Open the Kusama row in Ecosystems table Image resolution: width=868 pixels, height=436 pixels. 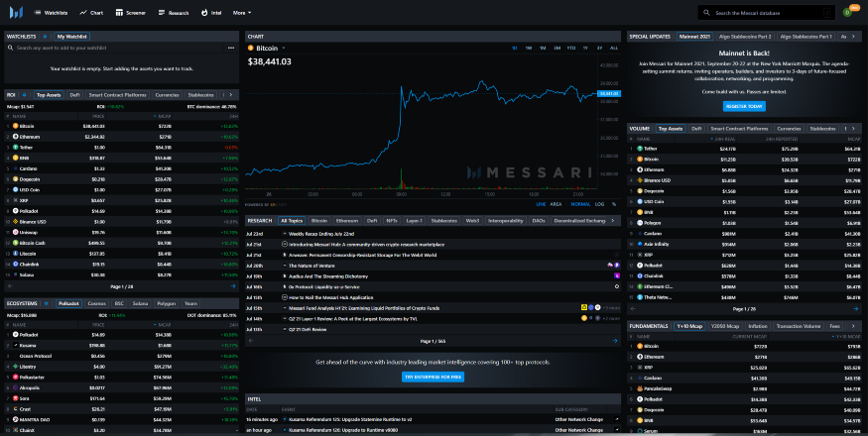tap(122, 345)
